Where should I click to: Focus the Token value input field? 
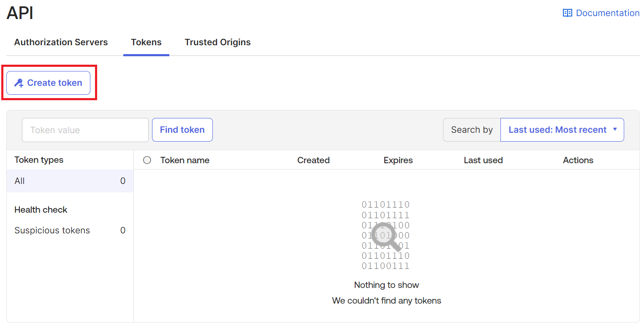85,130
